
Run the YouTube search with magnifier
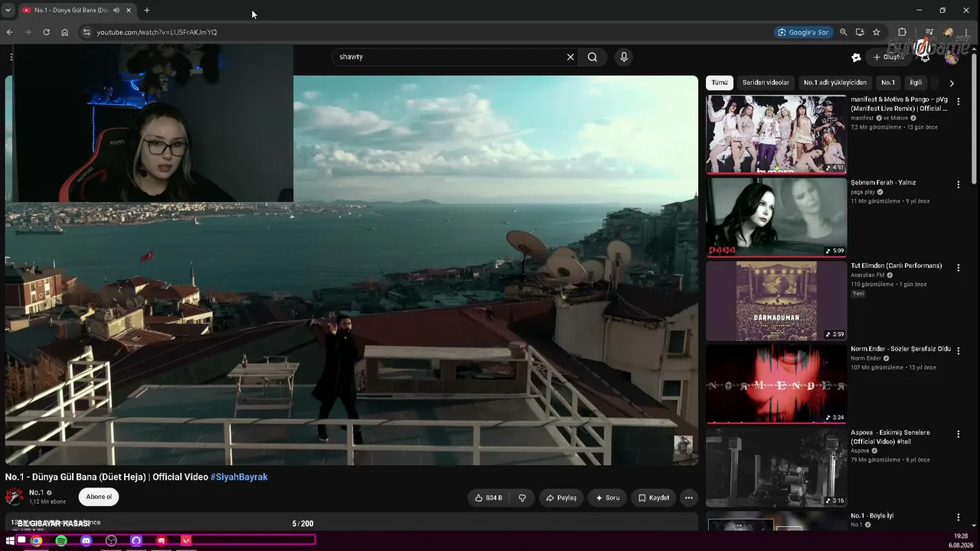pyautogui.click(x=593, y=57)
